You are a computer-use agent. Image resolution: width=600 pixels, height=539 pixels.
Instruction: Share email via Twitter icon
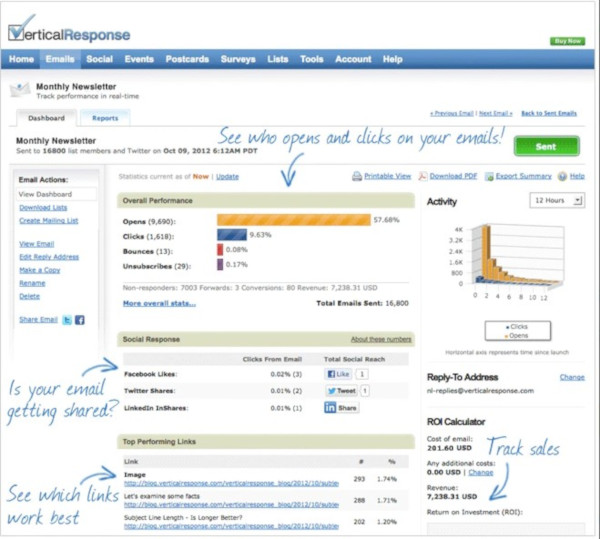coord(65,320)
